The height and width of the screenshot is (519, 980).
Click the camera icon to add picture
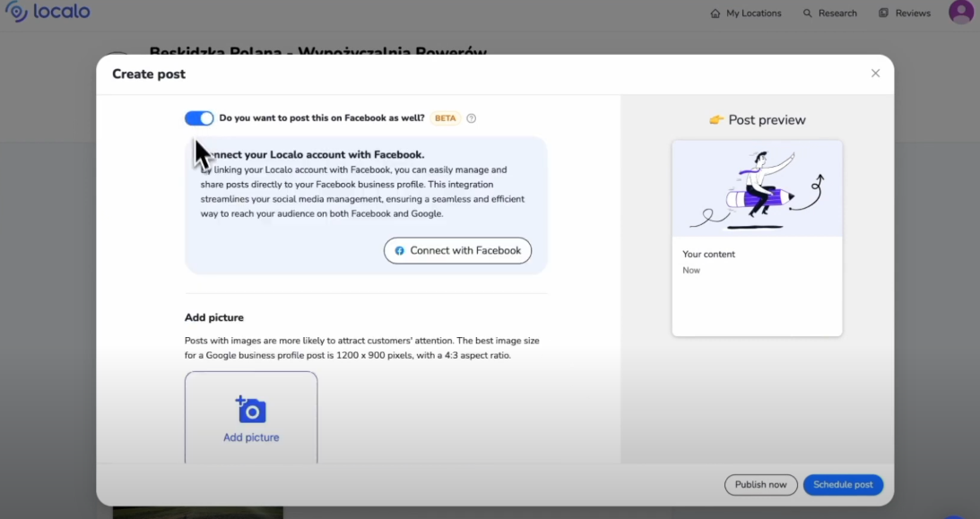(x=251, y=410)
